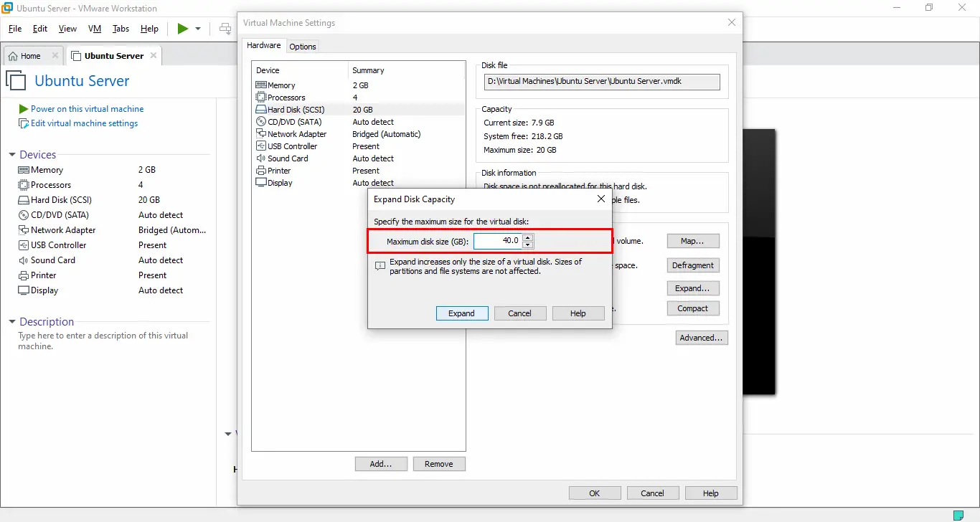Click the Advanced... button
980x522 pixels.
click(702, 338)
